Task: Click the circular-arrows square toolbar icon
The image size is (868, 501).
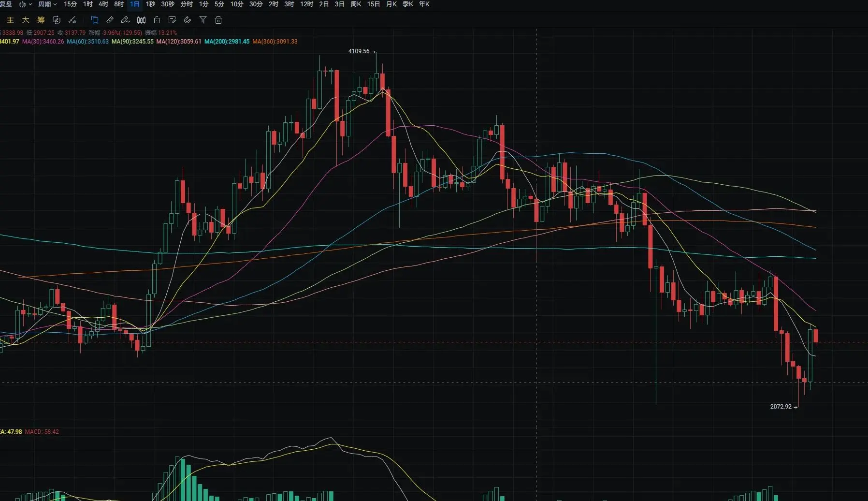Action: (57, 20)
